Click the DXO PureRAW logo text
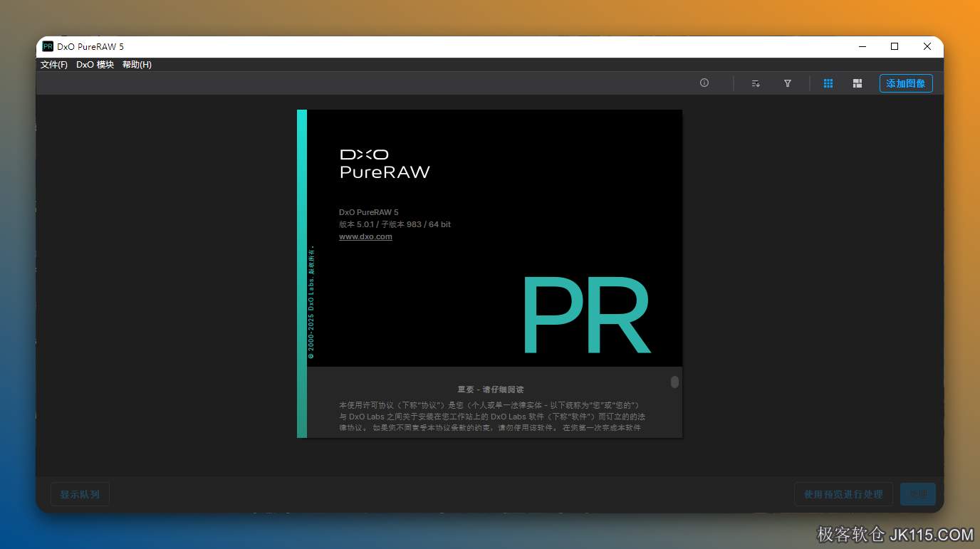980x549 pixels. (x=385, y=163)
